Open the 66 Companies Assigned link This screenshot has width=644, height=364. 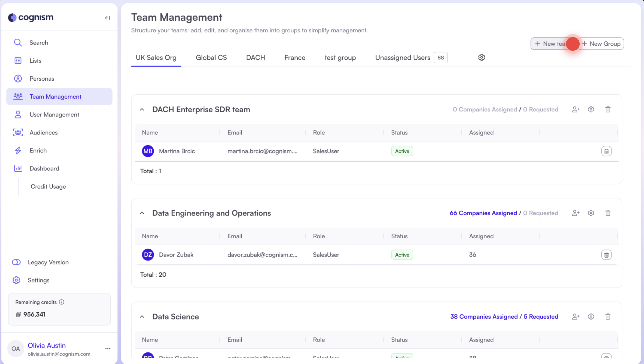tap(483, 213)
